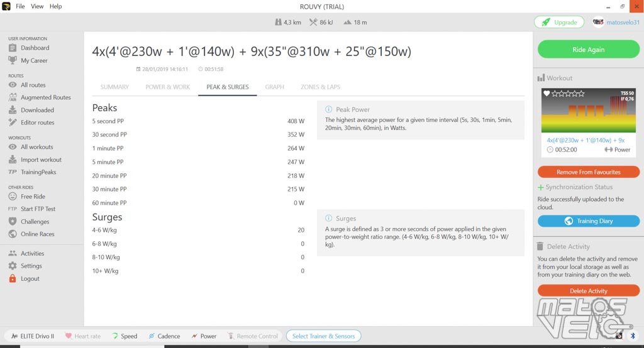Open My Career trophy item

point(28,60)
